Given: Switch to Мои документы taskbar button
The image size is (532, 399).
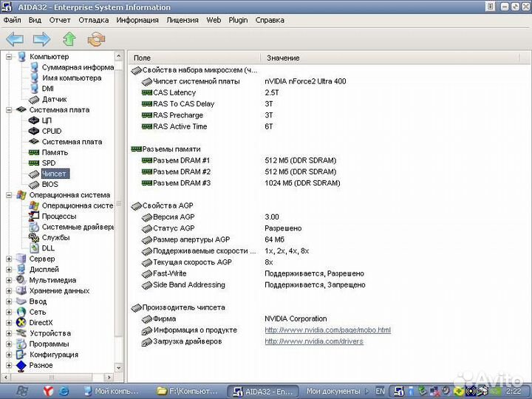Looking at the screenshot, I should 332,391.
